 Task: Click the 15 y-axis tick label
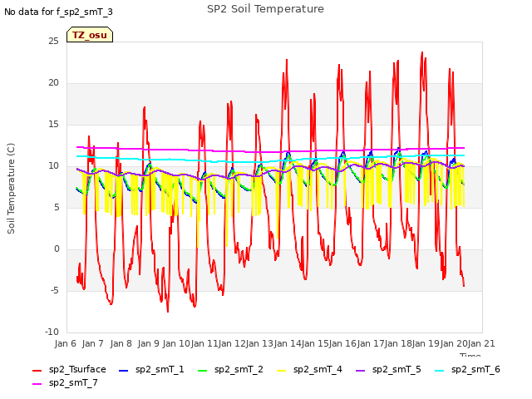point(53,124)
